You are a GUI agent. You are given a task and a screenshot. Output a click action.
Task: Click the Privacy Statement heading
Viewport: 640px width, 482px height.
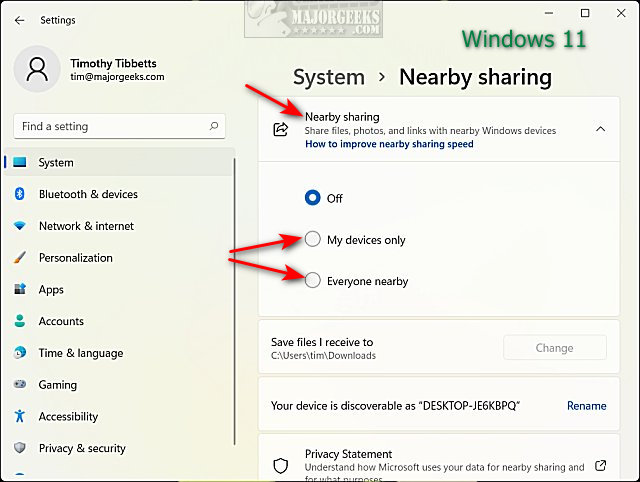pos(348,454)
